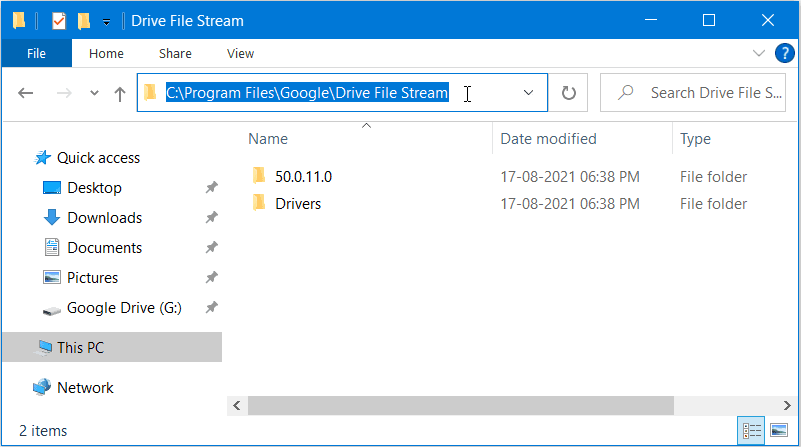Click the folder icon inside address bar
Screen dimensions: 801x447
tap(150, 92)
